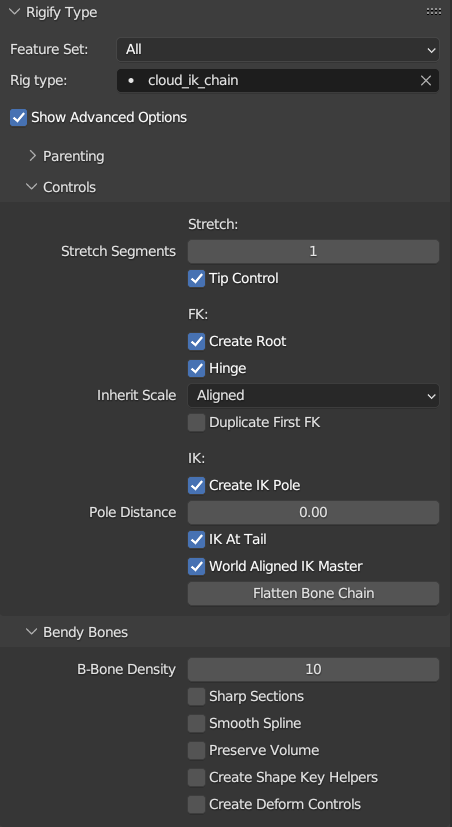Disable Show Advanced Options checkbox

point(18,117)
